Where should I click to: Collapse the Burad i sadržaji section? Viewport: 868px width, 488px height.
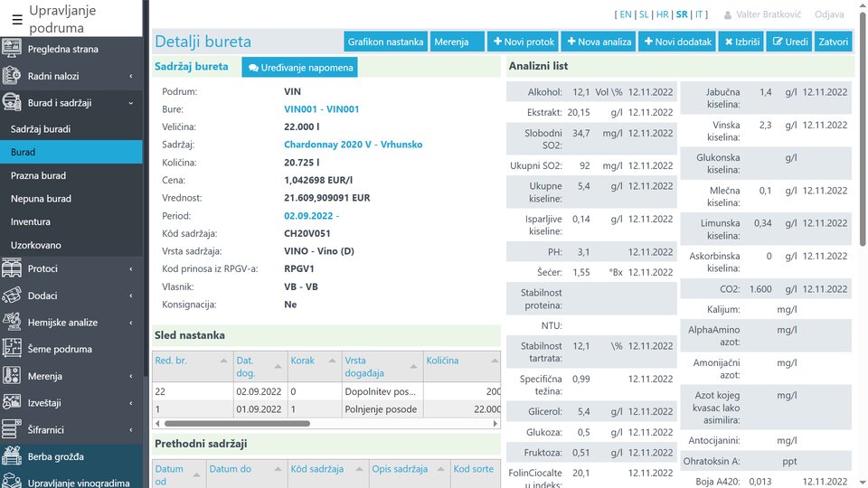tap(130, 103)
